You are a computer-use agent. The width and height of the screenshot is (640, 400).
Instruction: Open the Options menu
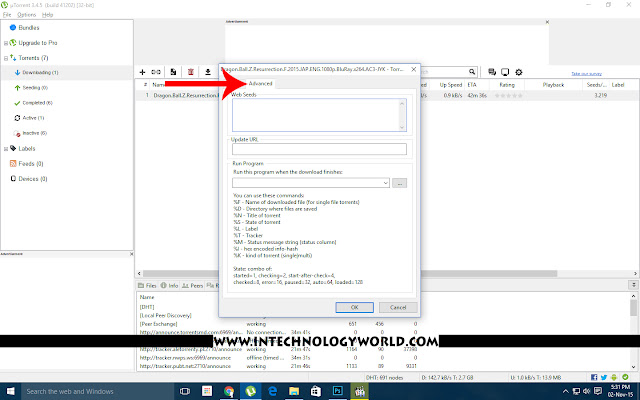[27, 15]
